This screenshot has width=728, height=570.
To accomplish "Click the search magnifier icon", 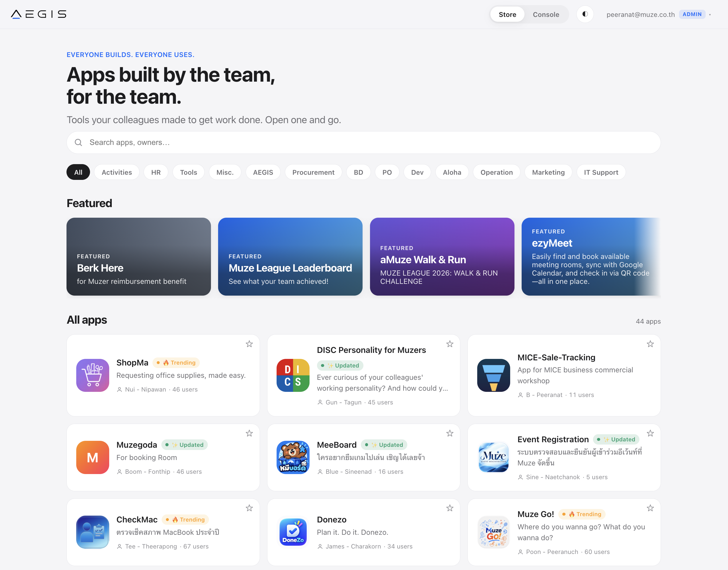I will [79, 143].
